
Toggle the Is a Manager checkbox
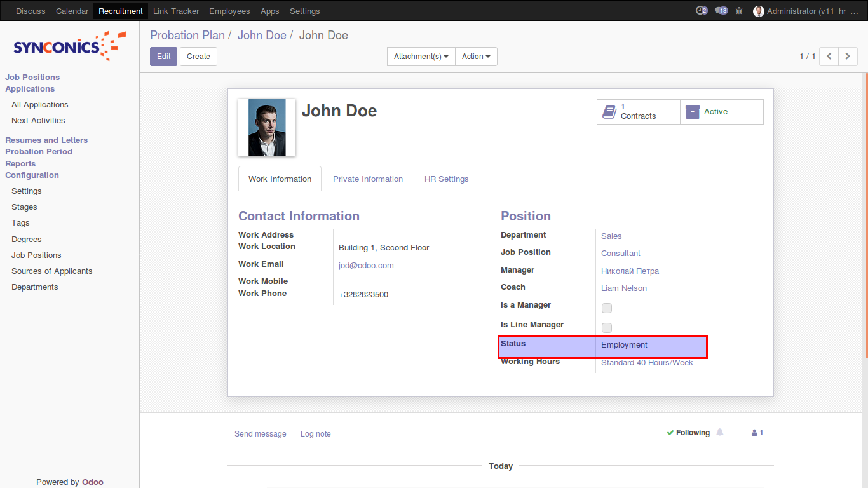tap(607, 308)
